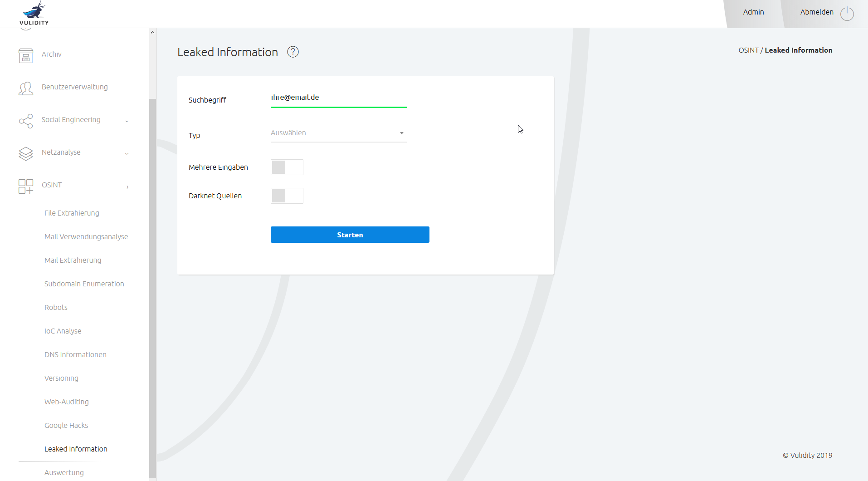Expand the Social Engineering submenu chevron
The height and width of the screenshot is (481, 868).
tap(127, 121)
